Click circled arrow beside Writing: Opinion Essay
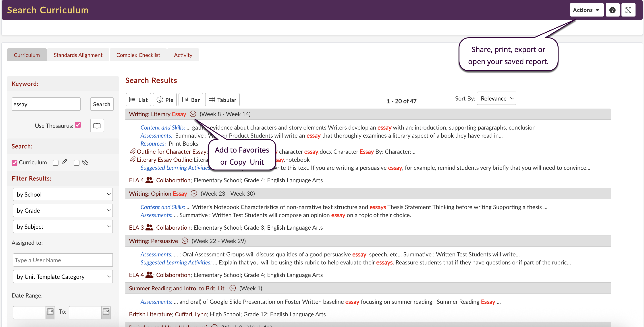 [194, 193]
